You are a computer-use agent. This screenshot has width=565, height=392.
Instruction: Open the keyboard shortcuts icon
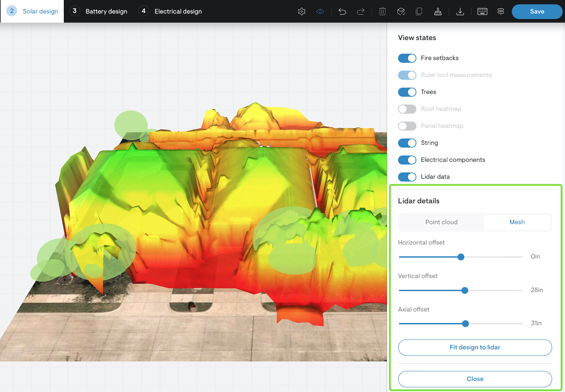482,11
